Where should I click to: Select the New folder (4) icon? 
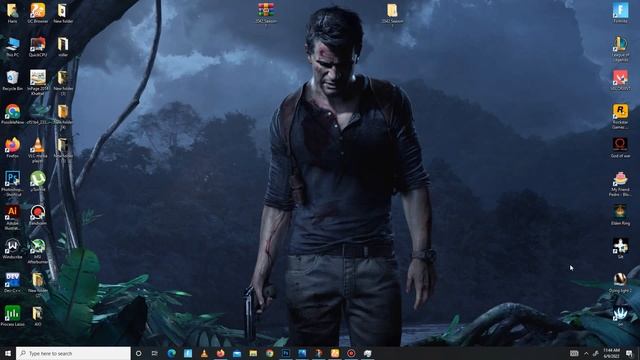63,116
